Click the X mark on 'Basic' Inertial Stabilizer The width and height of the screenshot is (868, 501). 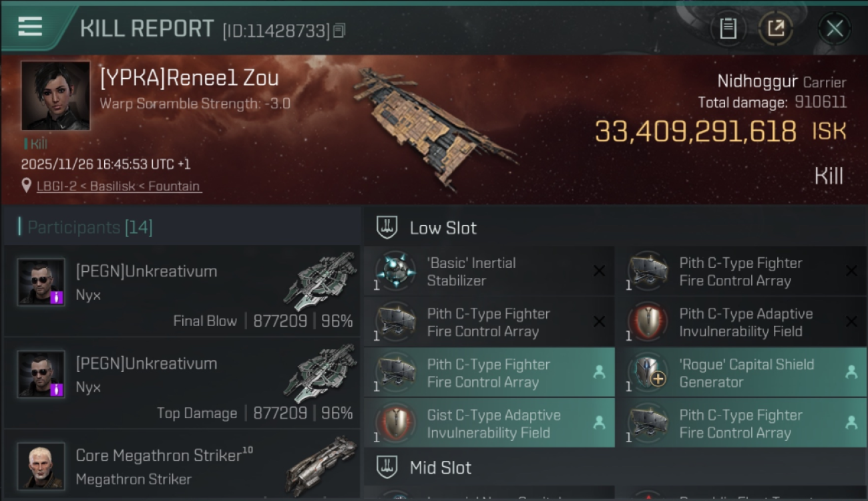[599, 271]
